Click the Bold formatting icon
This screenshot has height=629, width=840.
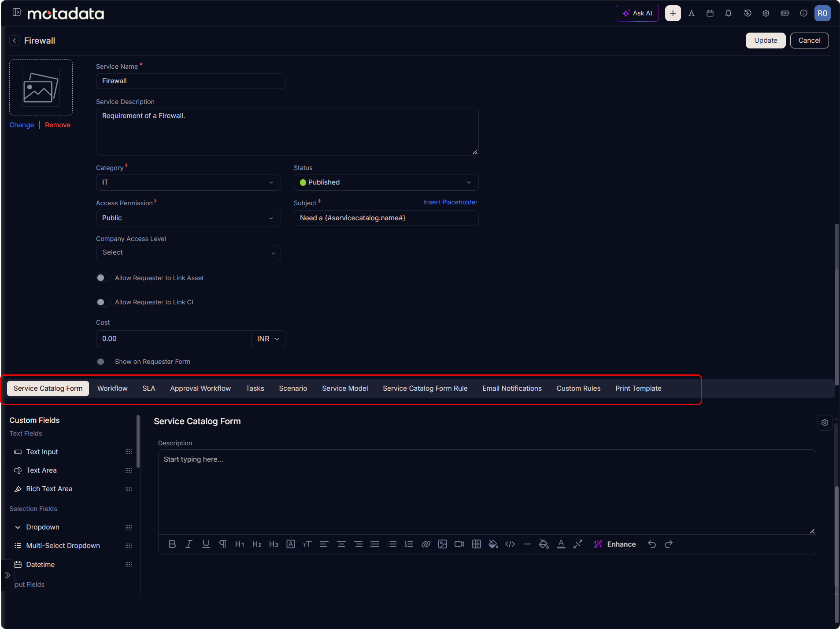point(172,544)
